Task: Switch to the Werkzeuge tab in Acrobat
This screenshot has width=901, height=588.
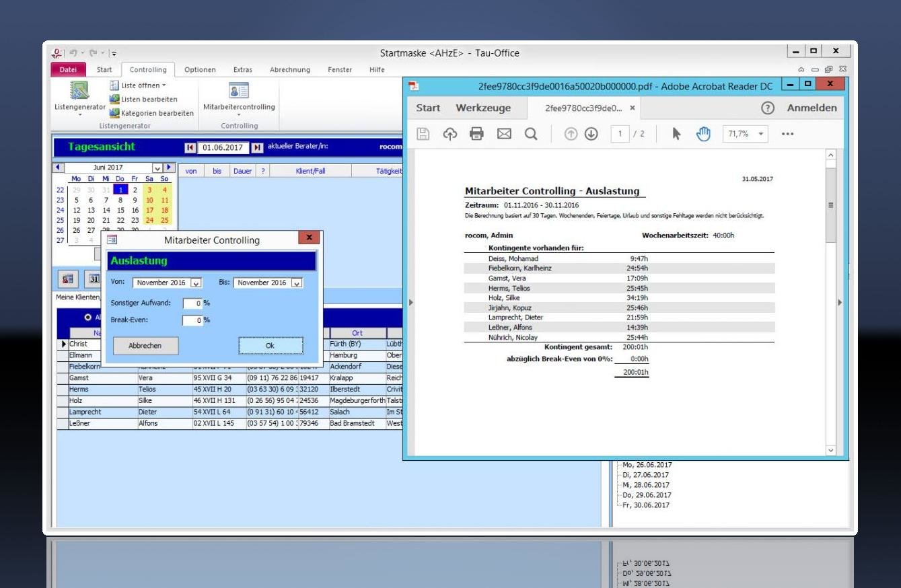Action: click(482, 108)
